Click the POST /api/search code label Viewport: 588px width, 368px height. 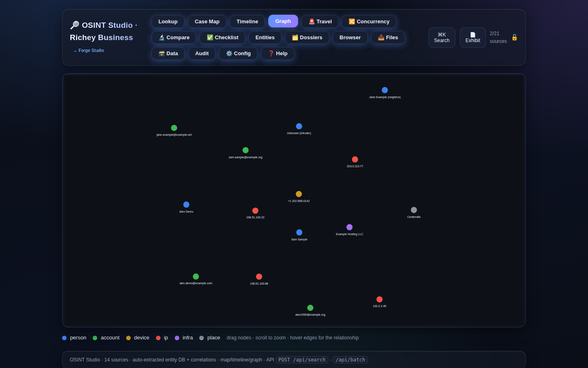coord(302,360)
